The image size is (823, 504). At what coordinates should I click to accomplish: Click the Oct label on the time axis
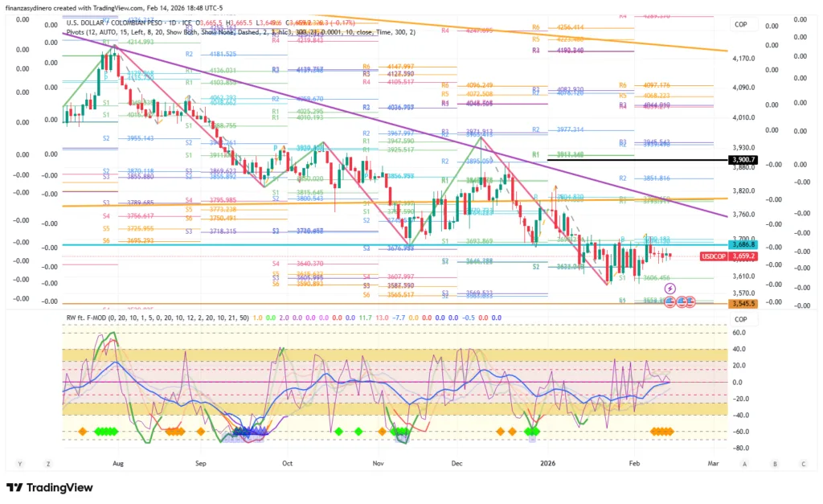pyautogui.click(x=287, y=464)
